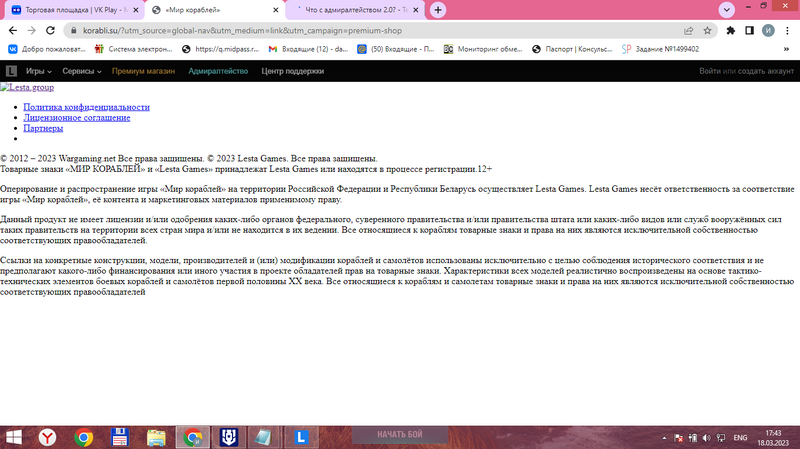Show more bookmarks chevron
This screenshot has height=449, width=800.
[786, 49]
